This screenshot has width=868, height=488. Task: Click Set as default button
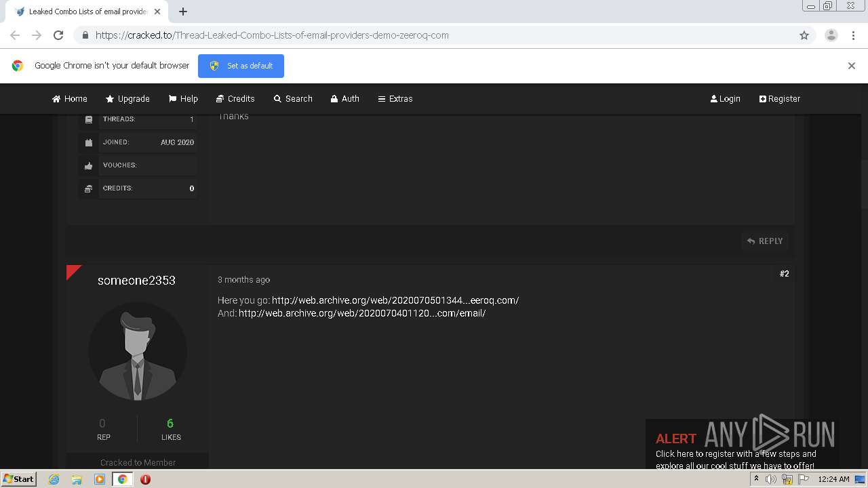(x=241, y=66)
